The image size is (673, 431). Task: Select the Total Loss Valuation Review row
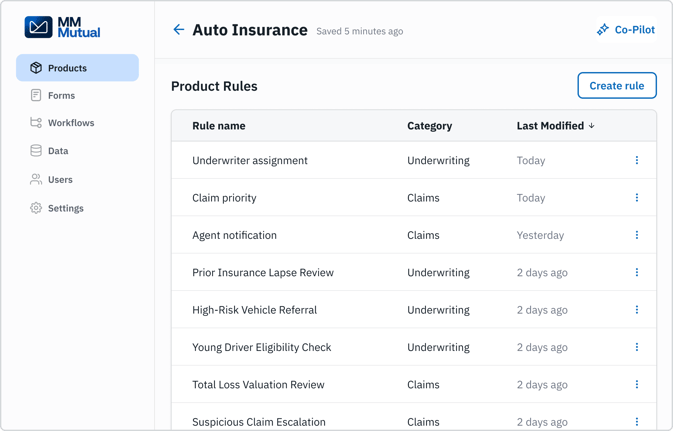pos(414,384)
